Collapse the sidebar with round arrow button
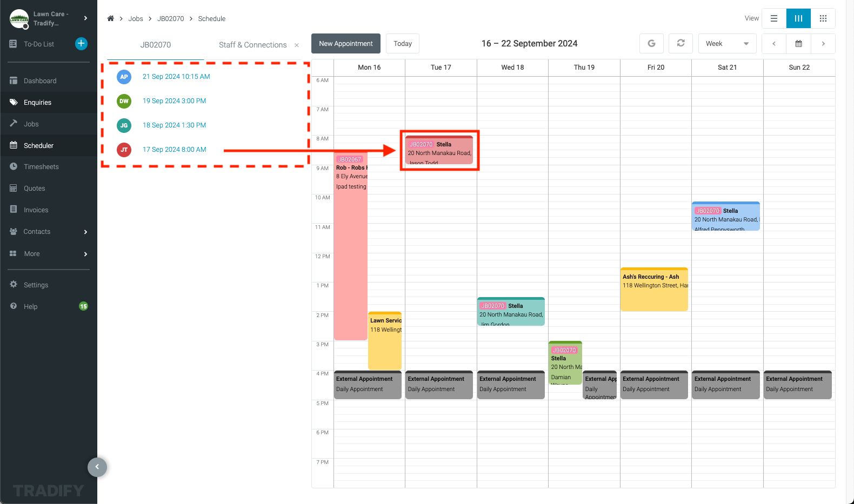 coord(97,467)
